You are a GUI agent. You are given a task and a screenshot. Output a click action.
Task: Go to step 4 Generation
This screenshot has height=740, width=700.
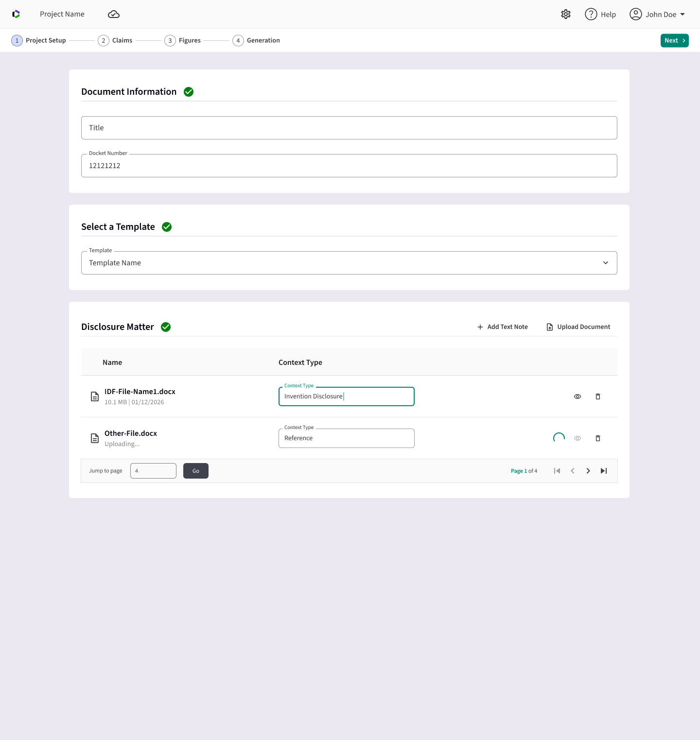256,40
